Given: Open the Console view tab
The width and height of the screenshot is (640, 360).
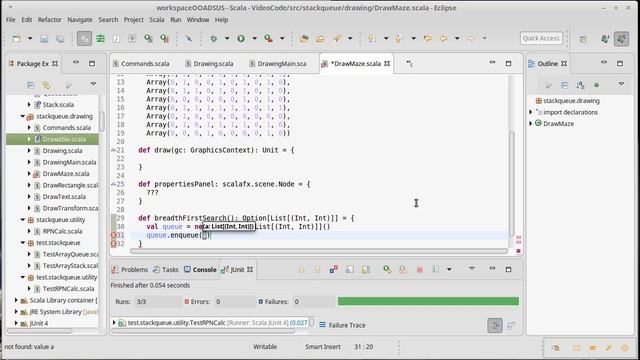Looking at the screenshot, I should (200, 269).
